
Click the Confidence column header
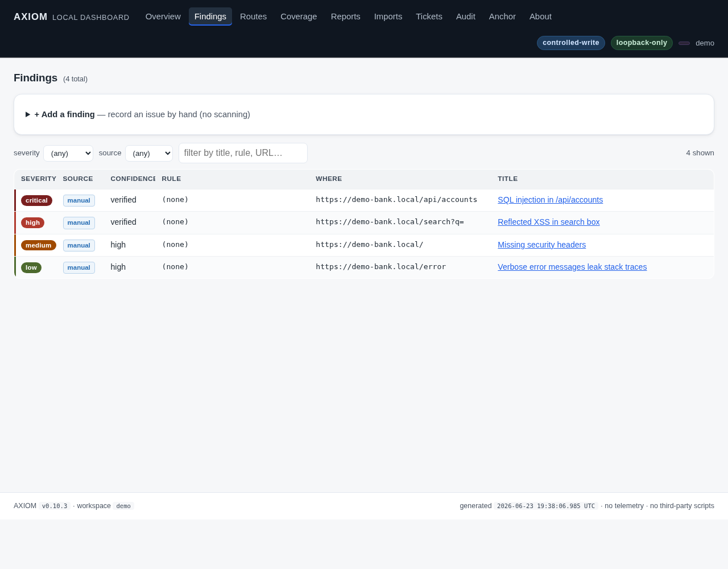pos(133,179)
